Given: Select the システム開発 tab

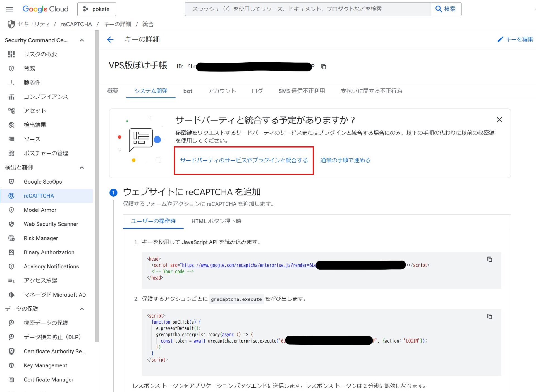Looking at the screenshot, I should tap(151, 91).
